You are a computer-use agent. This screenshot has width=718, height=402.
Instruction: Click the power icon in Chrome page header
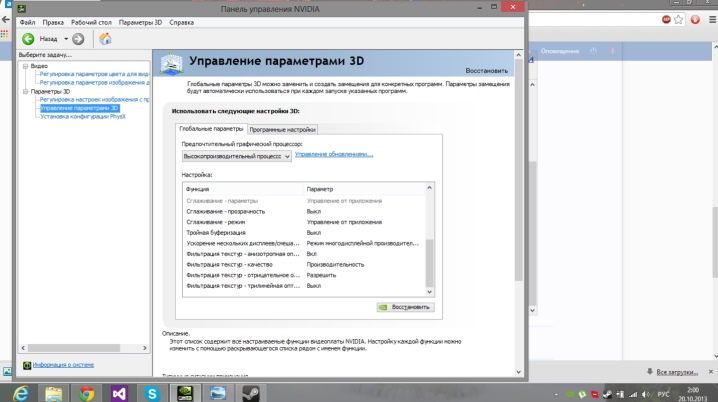593,51
